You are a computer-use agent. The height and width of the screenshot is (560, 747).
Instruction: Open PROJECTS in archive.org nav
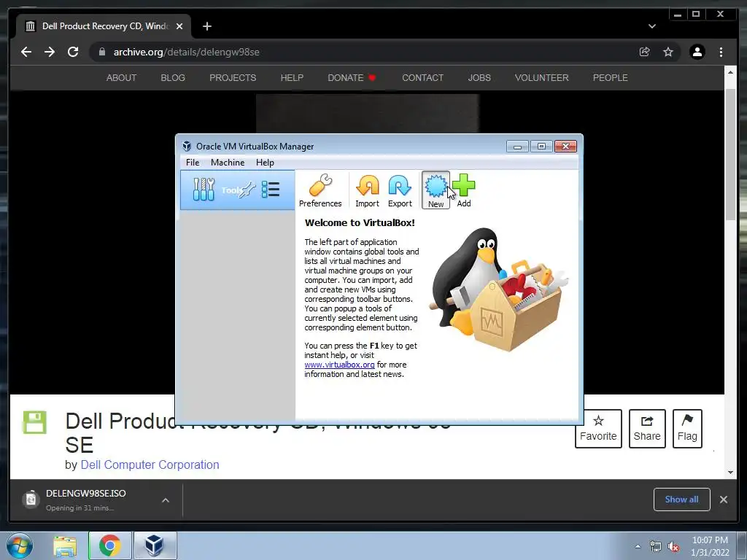click(x=233, y=77)
